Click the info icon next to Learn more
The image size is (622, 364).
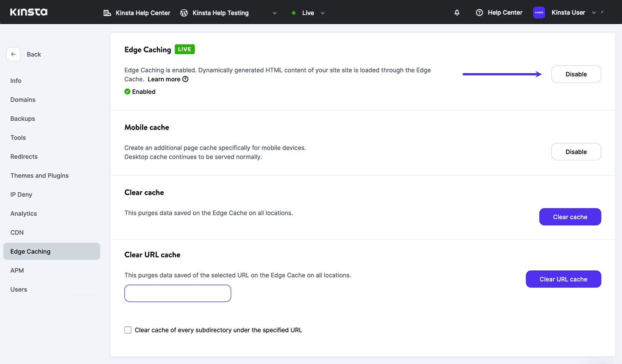185,79
